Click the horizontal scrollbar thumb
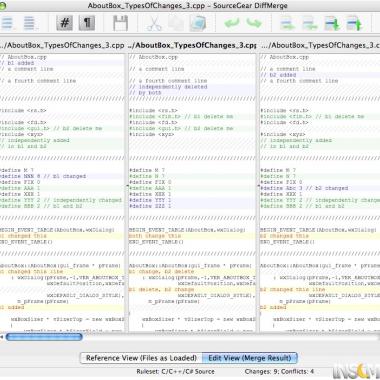Screen dimensions: 380x380 coord(44,337)
